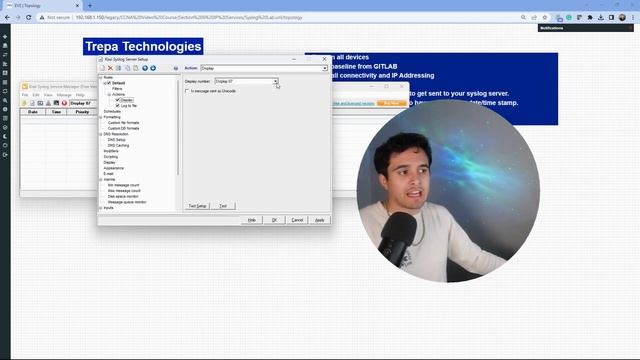The width and height of the screenshot is (640, 360).
Task: Collapse the Formatting tree node
Action: pos(101,117)
